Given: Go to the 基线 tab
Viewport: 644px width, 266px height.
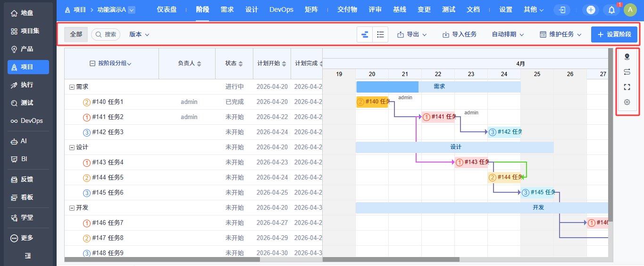Looking at the screenshot, I should [x=400, y=9].
